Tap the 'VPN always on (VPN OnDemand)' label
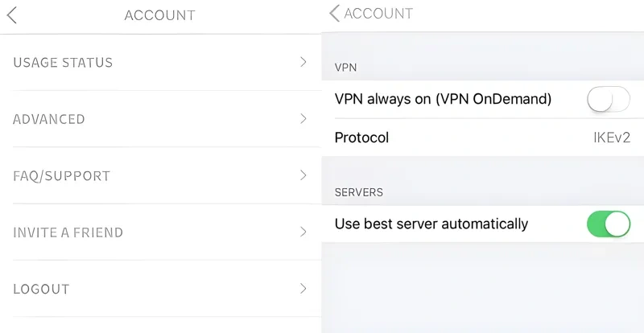Image resolution: width=644 pixels, height=333 pixels. tap(443, 99)
